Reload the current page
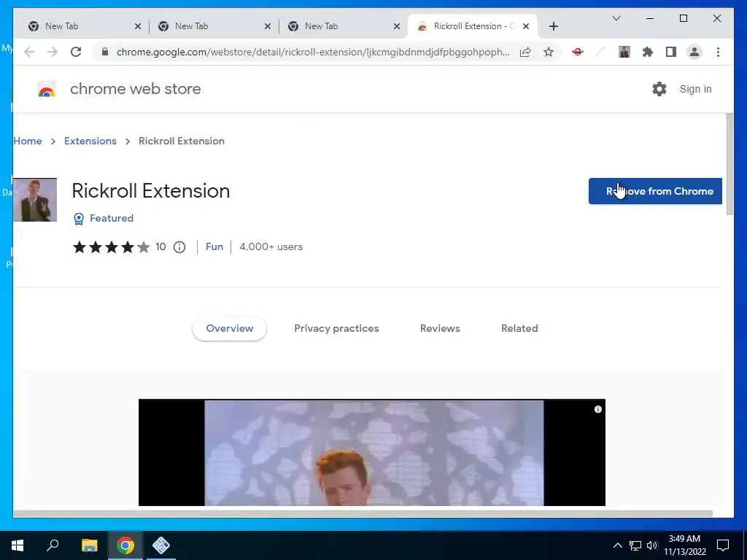The image size is (747, 560). [x=76, y=52]
